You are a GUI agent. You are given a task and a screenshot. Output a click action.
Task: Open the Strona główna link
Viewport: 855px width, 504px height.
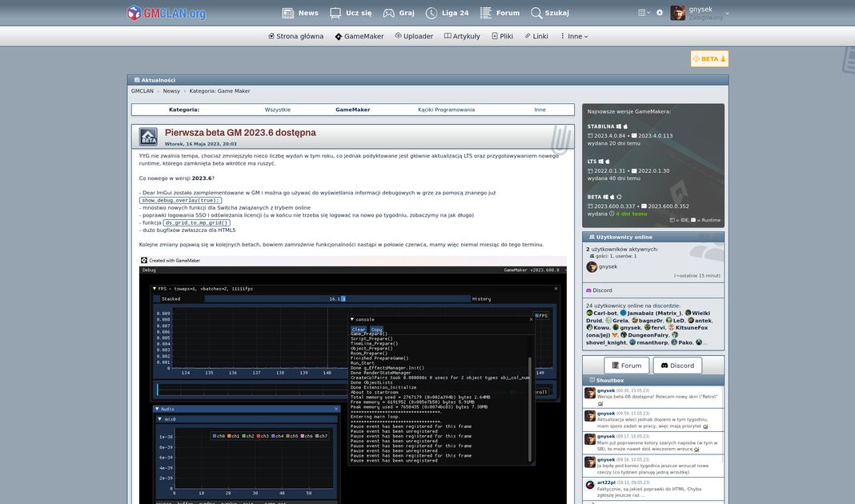point(295,37)
